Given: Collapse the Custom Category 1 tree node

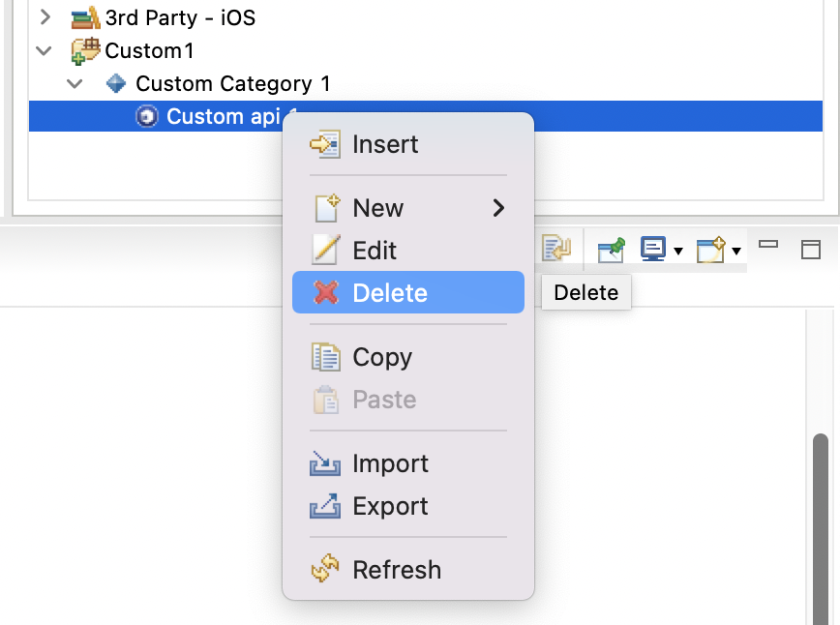Looking at the screenshot, I should (75, 84).
